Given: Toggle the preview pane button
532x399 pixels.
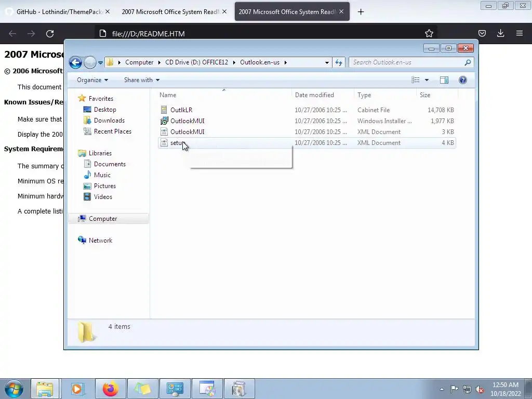Looking at the screenshot, I should tap(444, 80).
